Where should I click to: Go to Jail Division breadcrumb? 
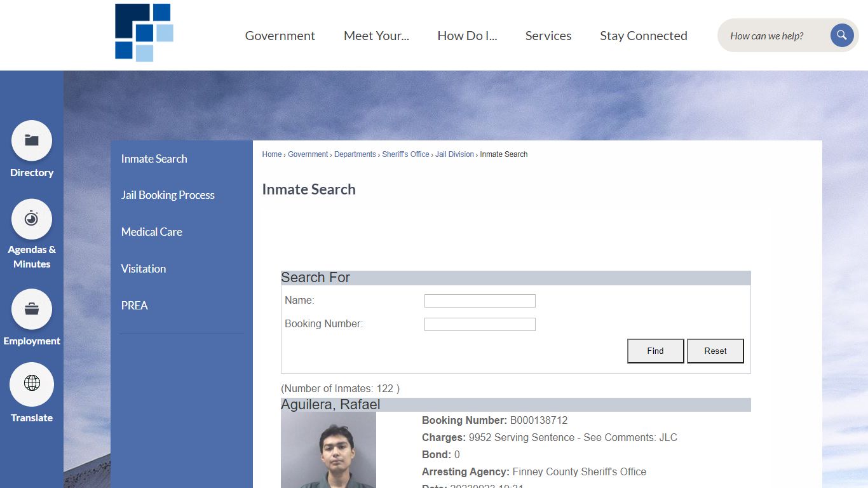[x=455, y=154]
